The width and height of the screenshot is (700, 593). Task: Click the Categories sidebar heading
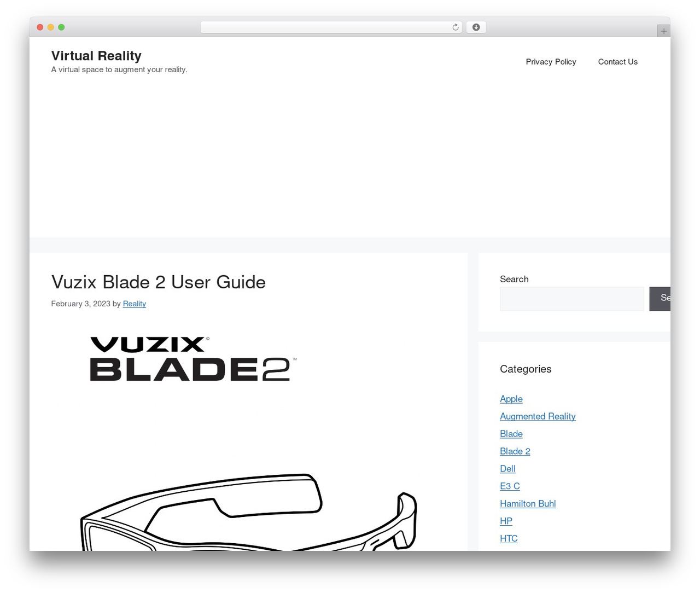[x=526, y=369]
